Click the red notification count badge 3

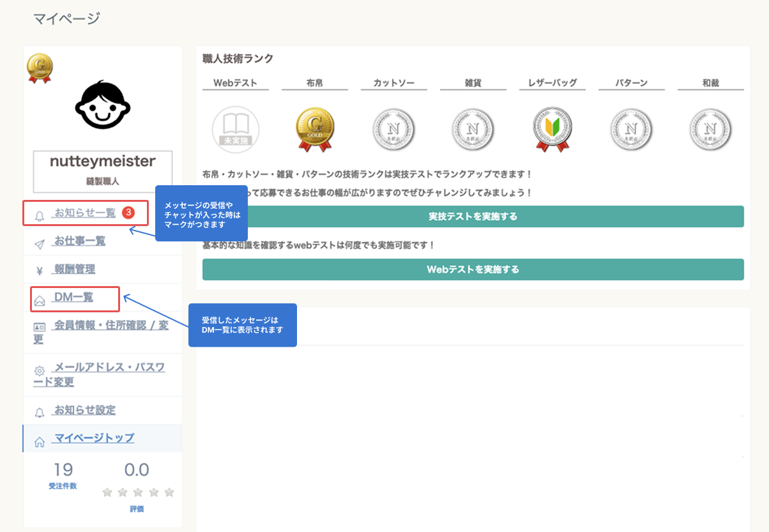128,213
